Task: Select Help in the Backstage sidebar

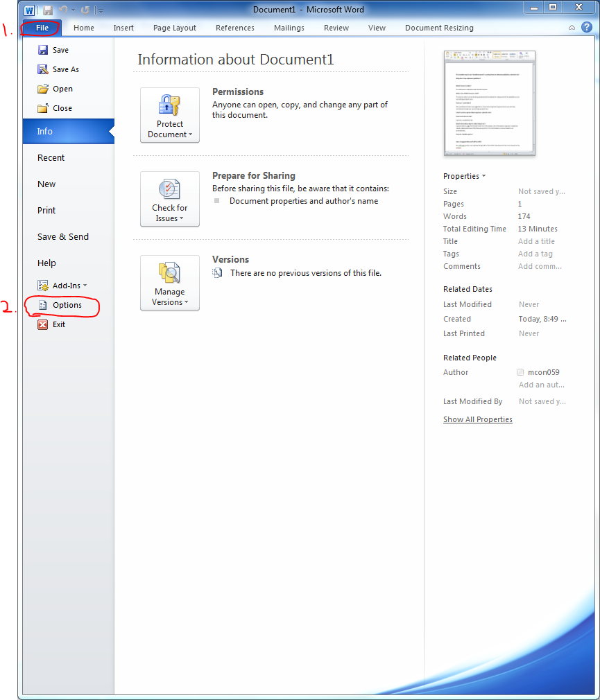Action: pos(69,263)
